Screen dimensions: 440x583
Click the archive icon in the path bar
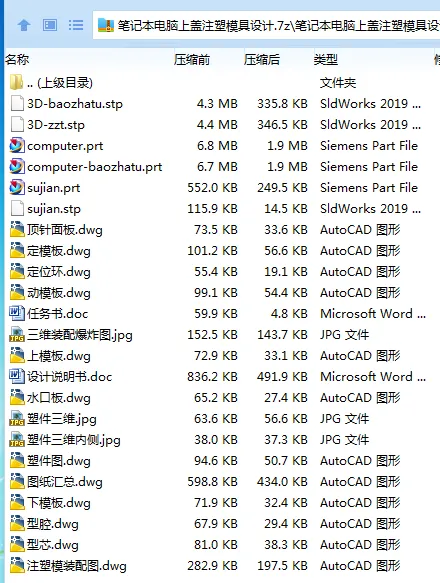pos(106,25)
